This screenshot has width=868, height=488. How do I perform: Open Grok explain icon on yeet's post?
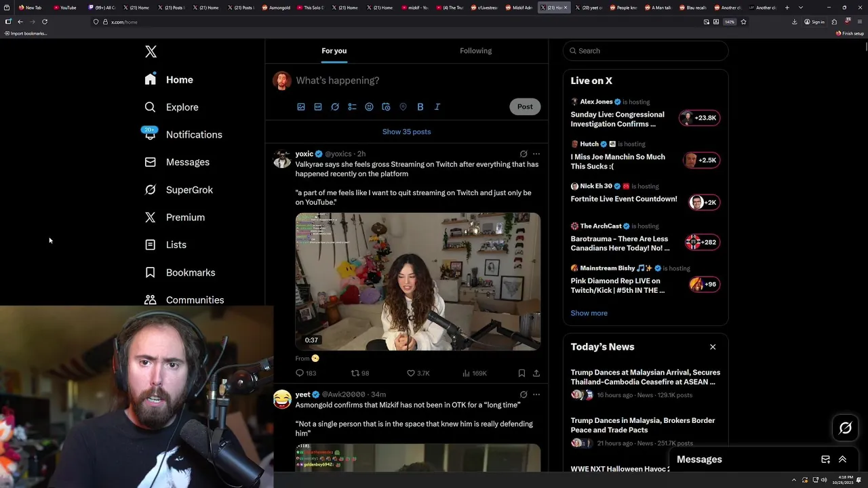point(524,394)
